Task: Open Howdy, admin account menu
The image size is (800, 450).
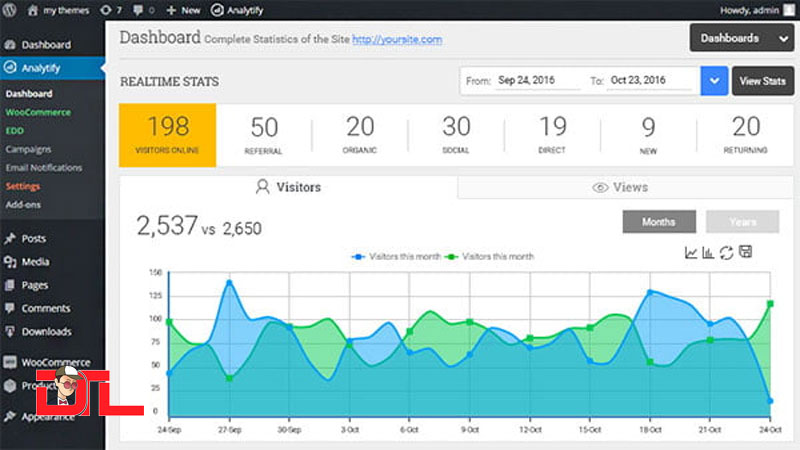Action: pyautogui.click(x=757, y=10)
